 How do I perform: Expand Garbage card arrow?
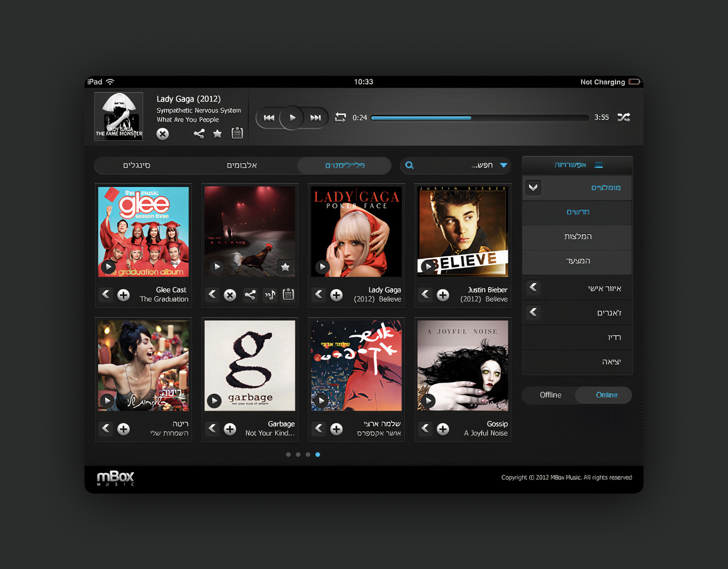tap(212, 429)
